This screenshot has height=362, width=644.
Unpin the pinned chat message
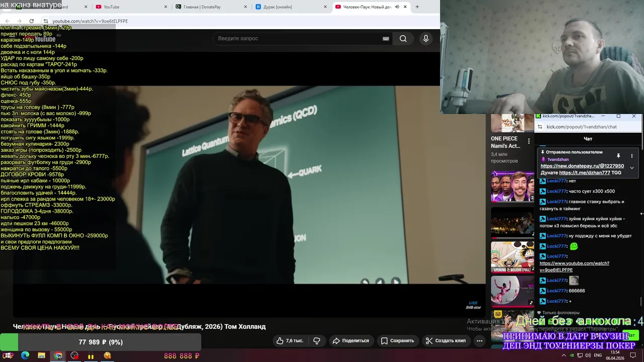coord(618,156)
